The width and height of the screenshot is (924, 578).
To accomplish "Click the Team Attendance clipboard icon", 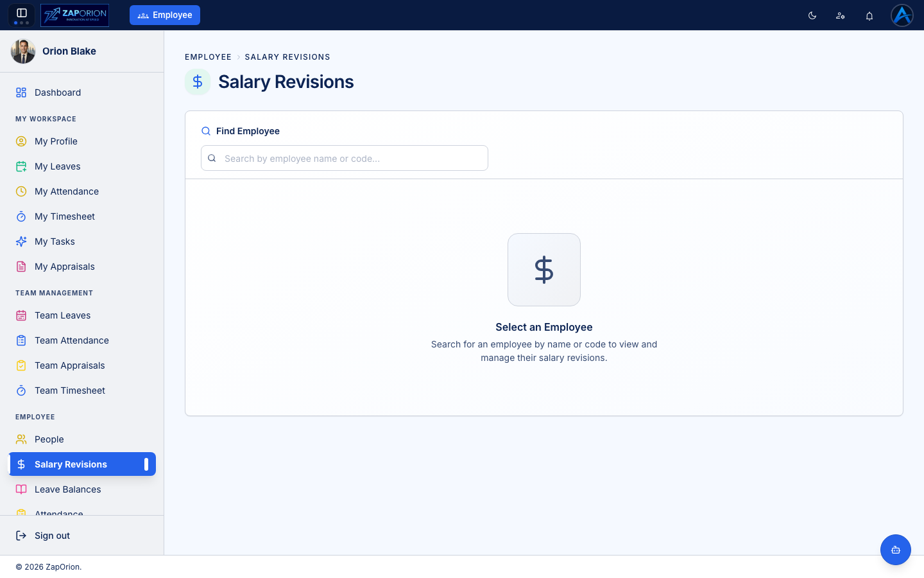I will point(21,340).
